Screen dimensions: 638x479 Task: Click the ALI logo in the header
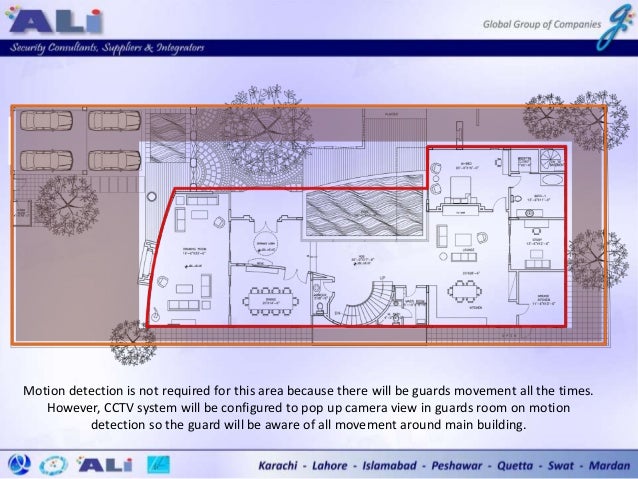(54, 20)
